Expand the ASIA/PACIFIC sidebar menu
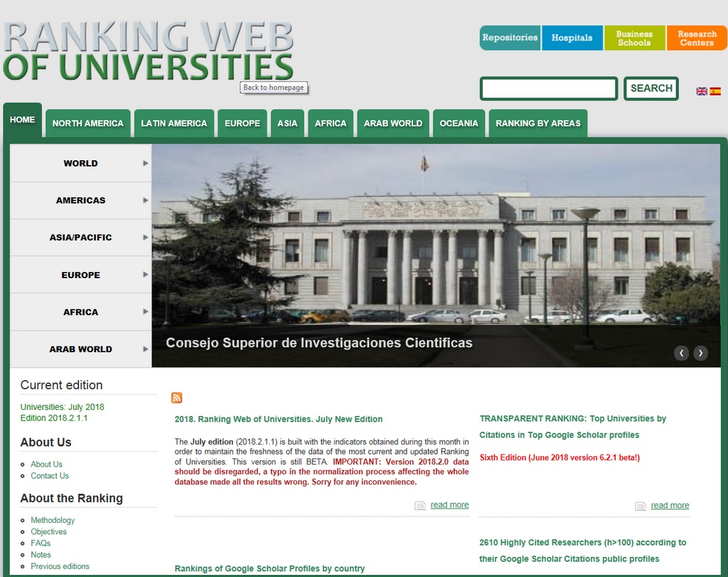Viewport: 728px width, 577px height. tap(80, 238)
